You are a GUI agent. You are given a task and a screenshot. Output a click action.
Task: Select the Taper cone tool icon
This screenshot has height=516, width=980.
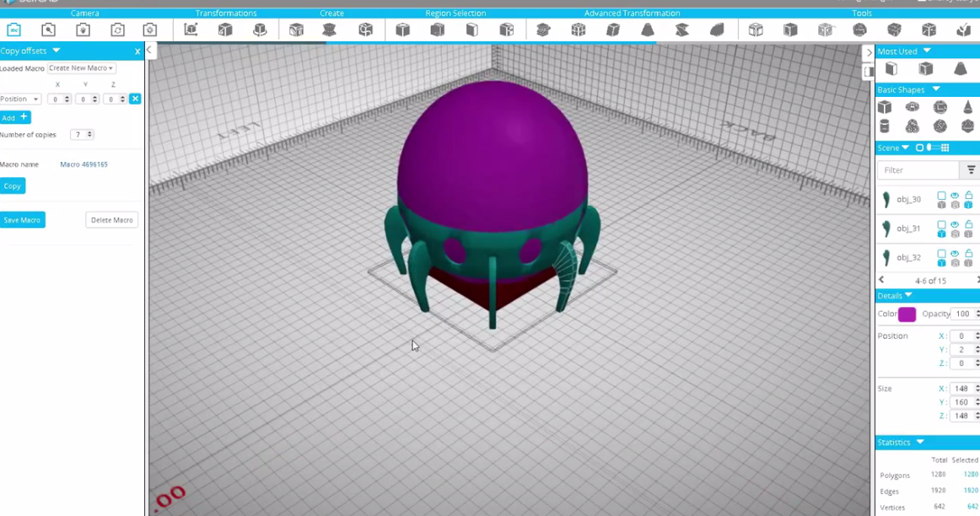648,30
